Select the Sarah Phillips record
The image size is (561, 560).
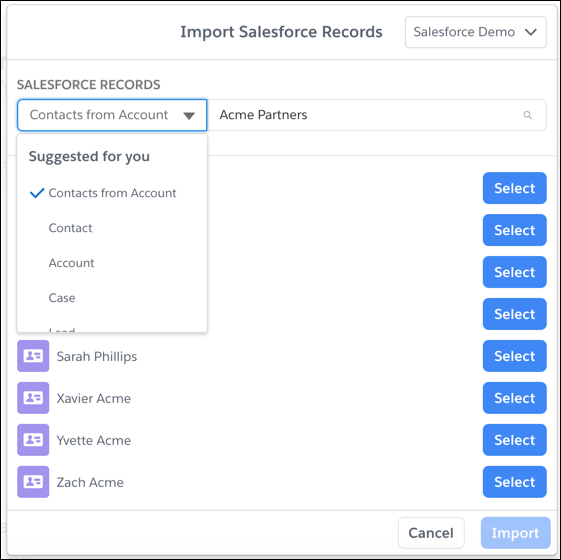coord(514,356)
